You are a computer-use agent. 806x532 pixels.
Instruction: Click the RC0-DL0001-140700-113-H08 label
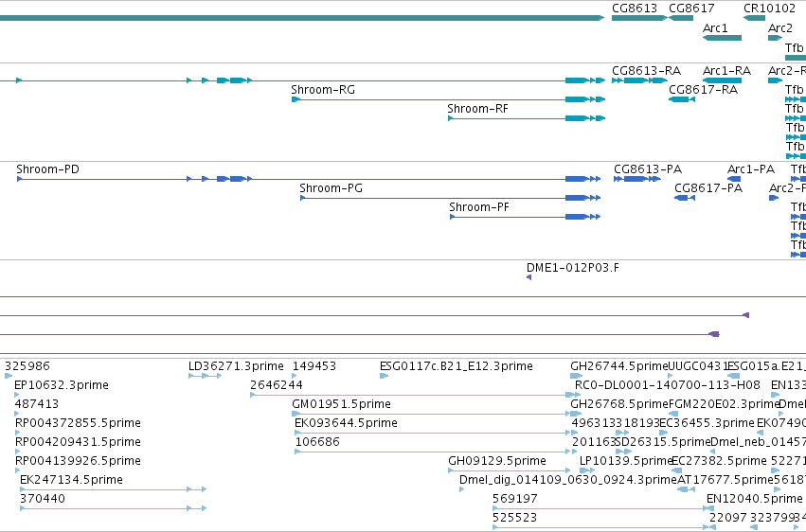667,385
